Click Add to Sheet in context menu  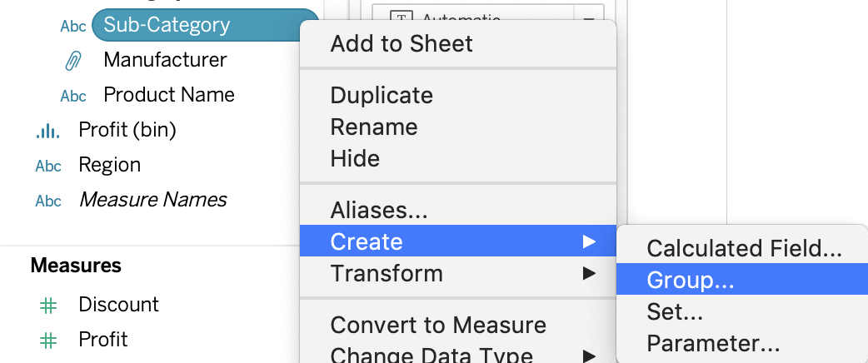402,43
